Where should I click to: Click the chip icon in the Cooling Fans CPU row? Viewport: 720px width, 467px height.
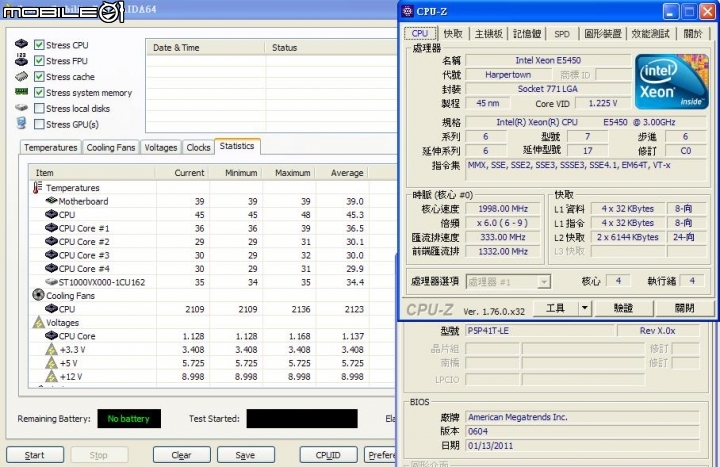51,309
